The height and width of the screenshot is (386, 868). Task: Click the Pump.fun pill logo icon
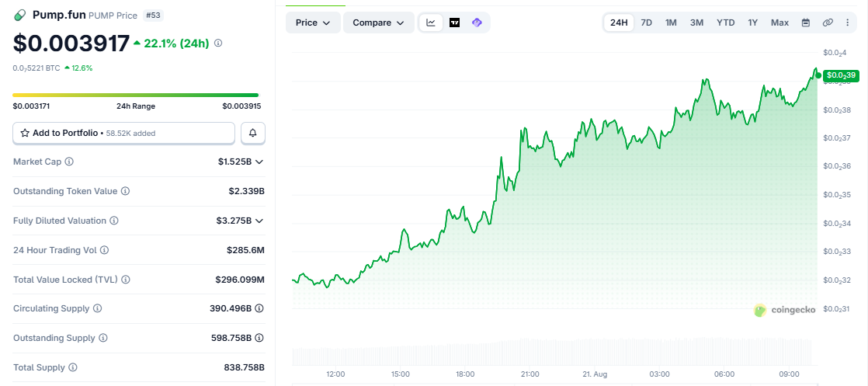click(20, 15)
